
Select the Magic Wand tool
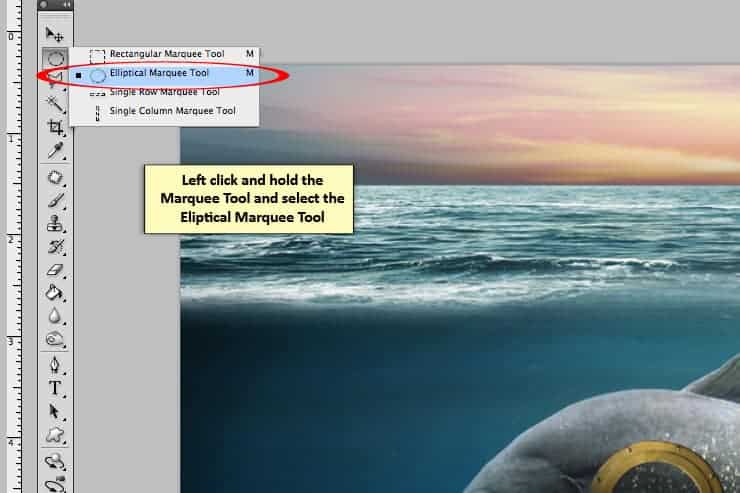[x=55, y=104]
